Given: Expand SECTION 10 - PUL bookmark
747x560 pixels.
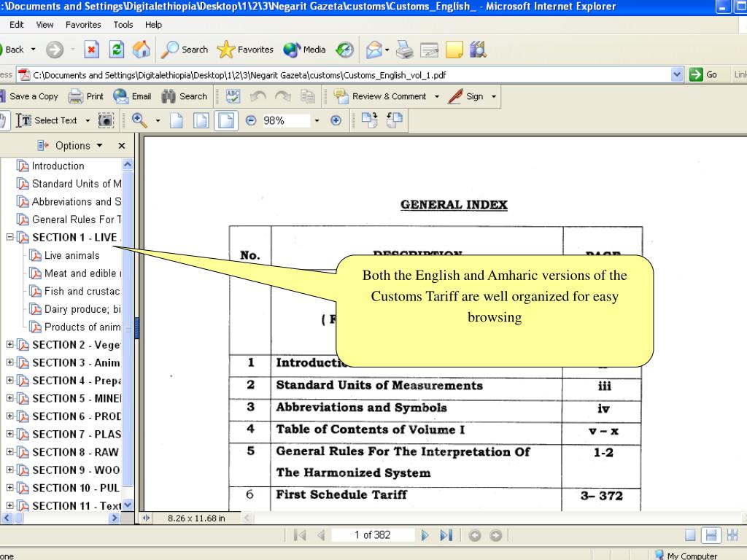Looking at the screenshot, I should coord(9,488).
